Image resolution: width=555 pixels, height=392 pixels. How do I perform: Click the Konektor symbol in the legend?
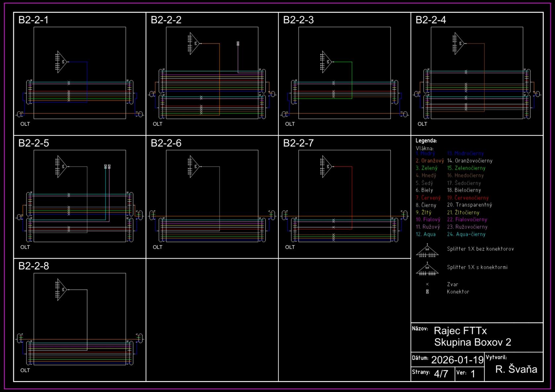[x=427, y=292]
